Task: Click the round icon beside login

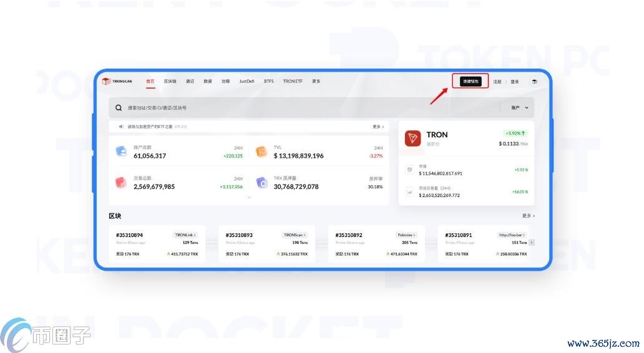Action: [534, 81]
